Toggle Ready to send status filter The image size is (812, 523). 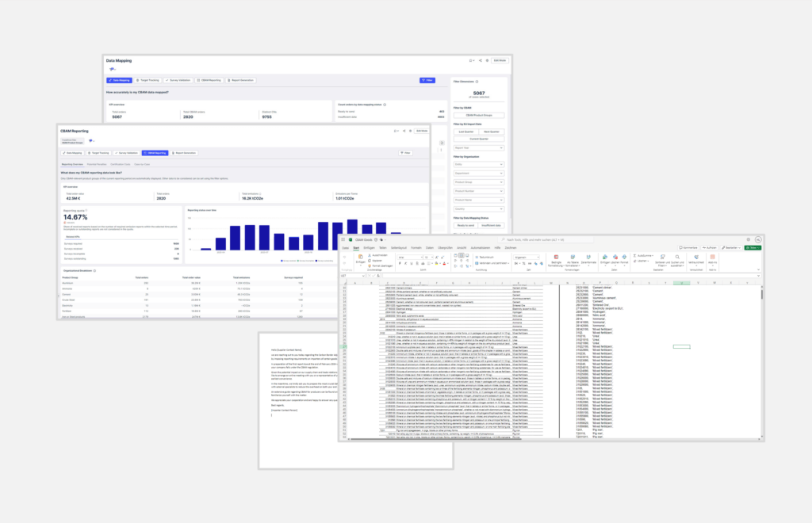coord(465,225)
